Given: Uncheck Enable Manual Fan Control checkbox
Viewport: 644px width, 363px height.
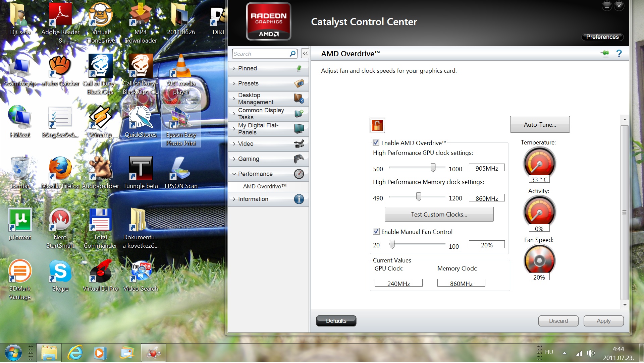Looking at the screenshot, I should 376,231.
